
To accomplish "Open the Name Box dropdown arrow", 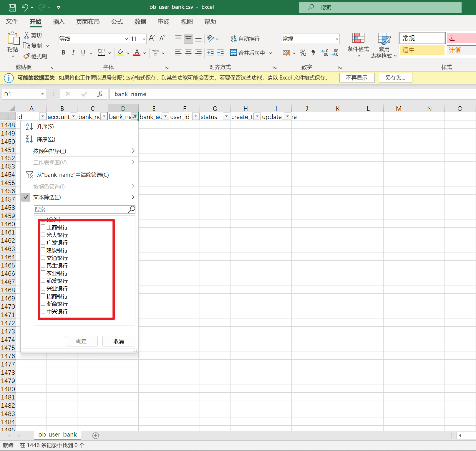I will pyautogui.click(x=42, y=94).
